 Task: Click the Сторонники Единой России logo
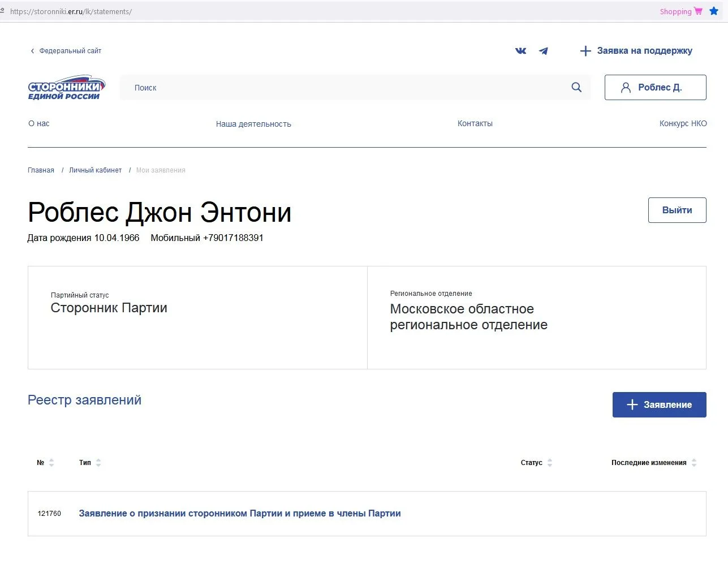[x=66, y=88]
